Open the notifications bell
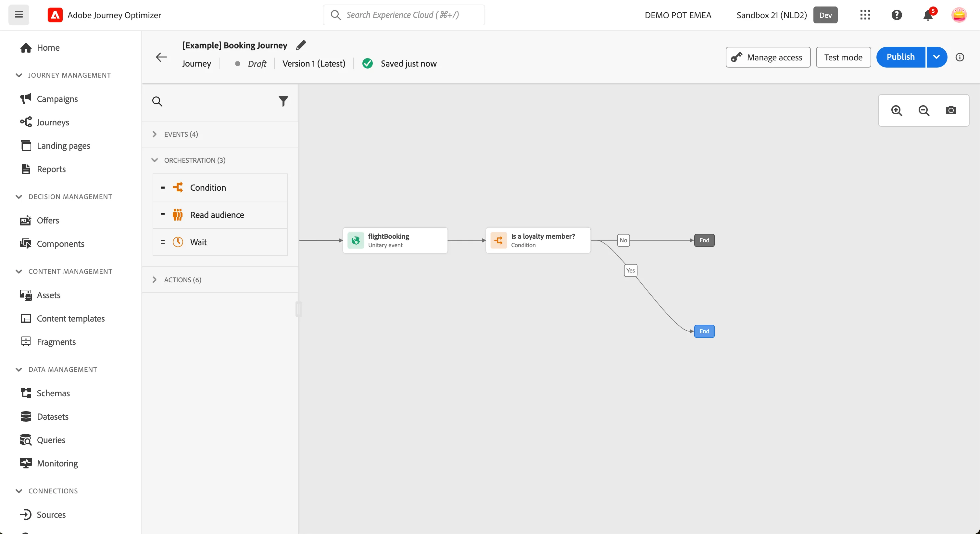This screenshot has width=980, height=534. (928, 15)
